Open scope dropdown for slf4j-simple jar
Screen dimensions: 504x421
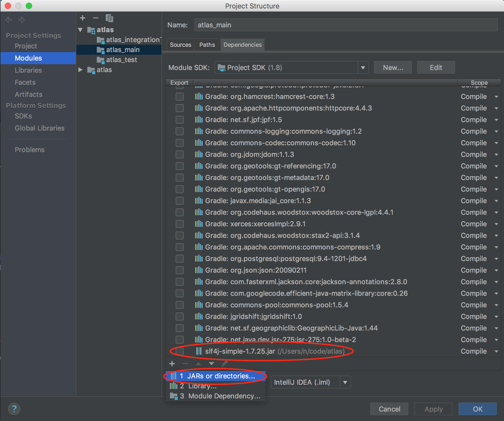click(496, 352)
